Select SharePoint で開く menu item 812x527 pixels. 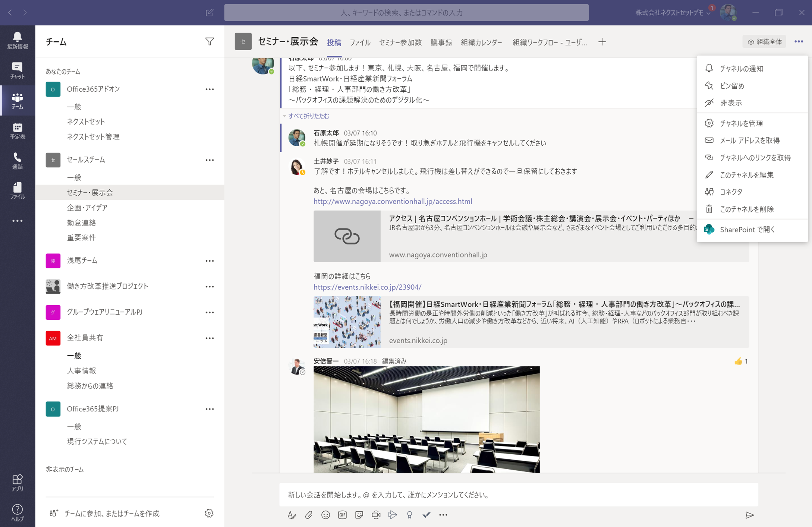(752, 229)
